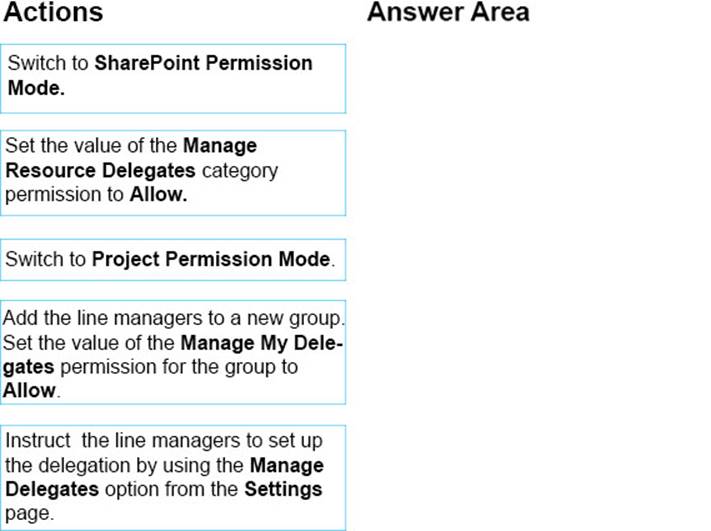Click 'permission for the group to' text
The height and width of the screenshot is (531, 711).
click(179, 367)
